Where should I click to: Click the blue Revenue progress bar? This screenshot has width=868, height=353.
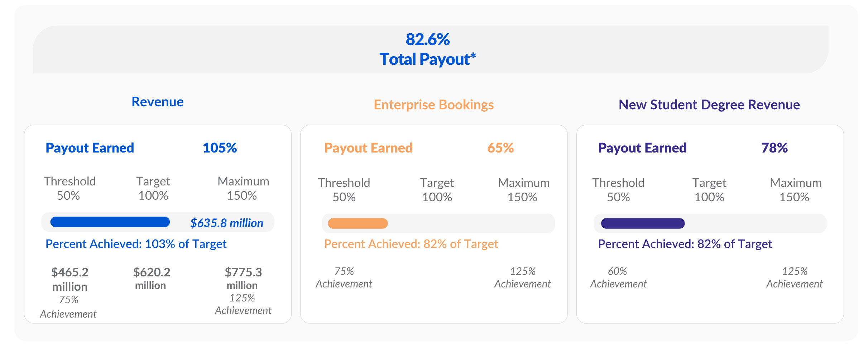tap(110, 222)
